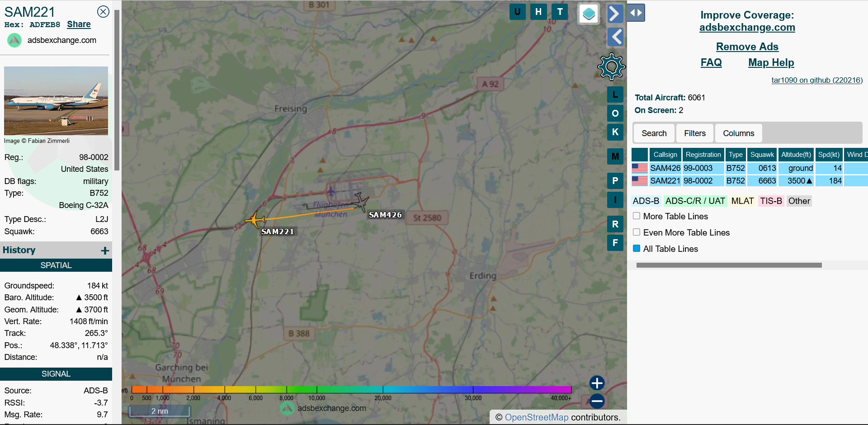Click the US flag in SAM221 row

pos(640,181)
